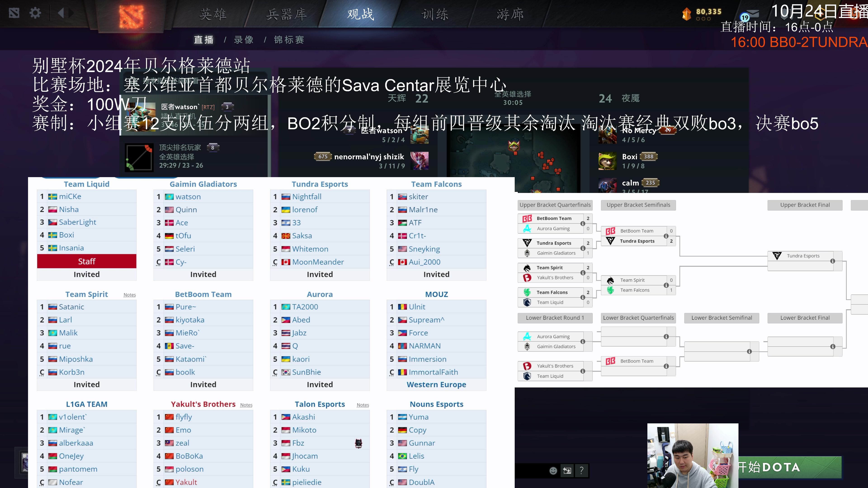Open player Nightfall's profile link
Viewport: 868px width, 488px height.
307,196
